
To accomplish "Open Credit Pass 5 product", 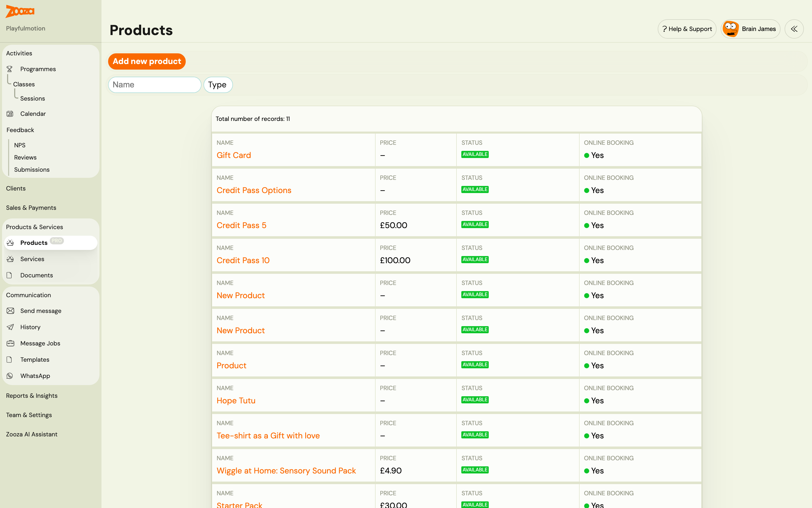I will click(242, 225).
